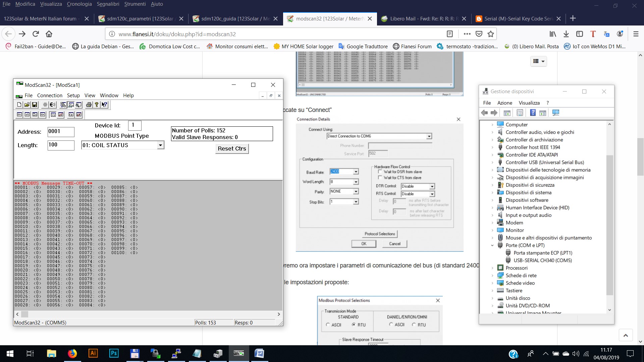Click the Firefox hamburger menu icon
644x362 pixels.
[x=636, y=34]
